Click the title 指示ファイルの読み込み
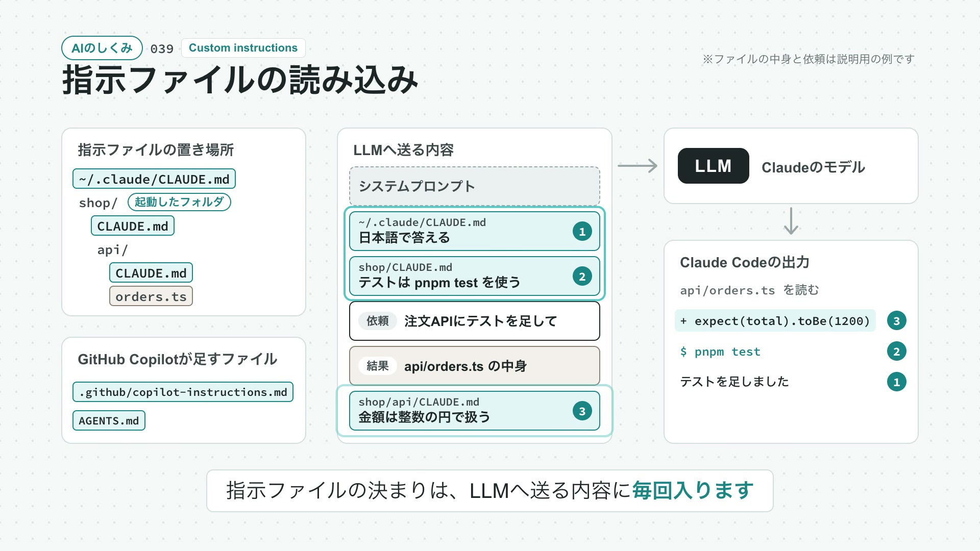980x551 pixels. click(x=240, y=80)
